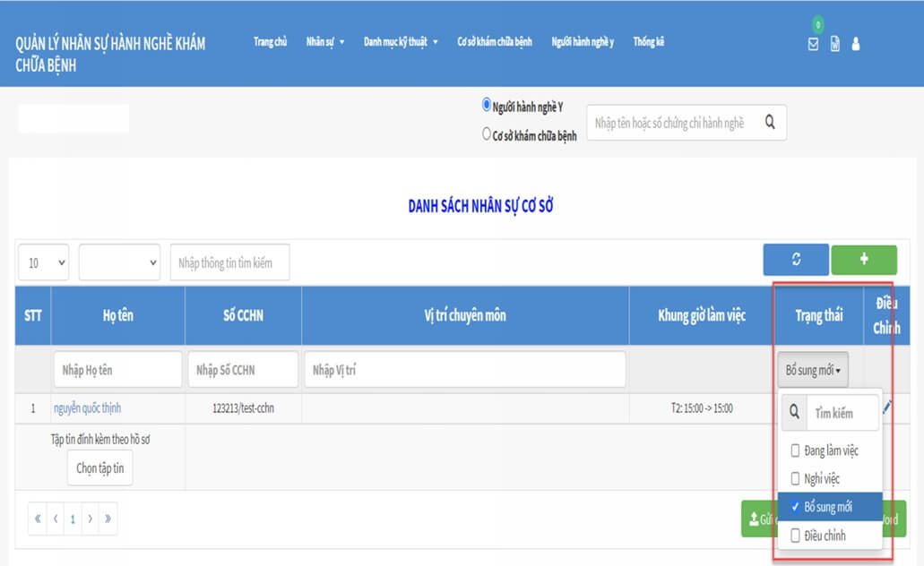
Task: Select the 'Người hành nghề Y' radio button
Action: (x=487, y=106)
